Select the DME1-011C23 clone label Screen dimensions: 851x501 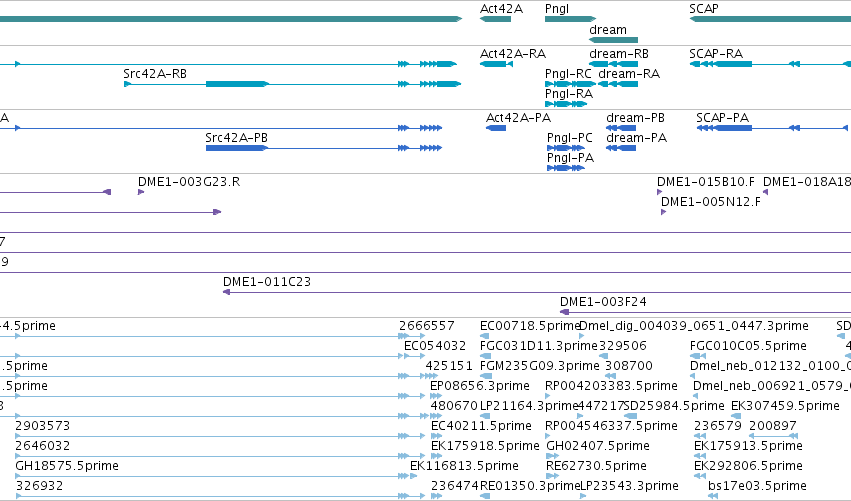267,282
